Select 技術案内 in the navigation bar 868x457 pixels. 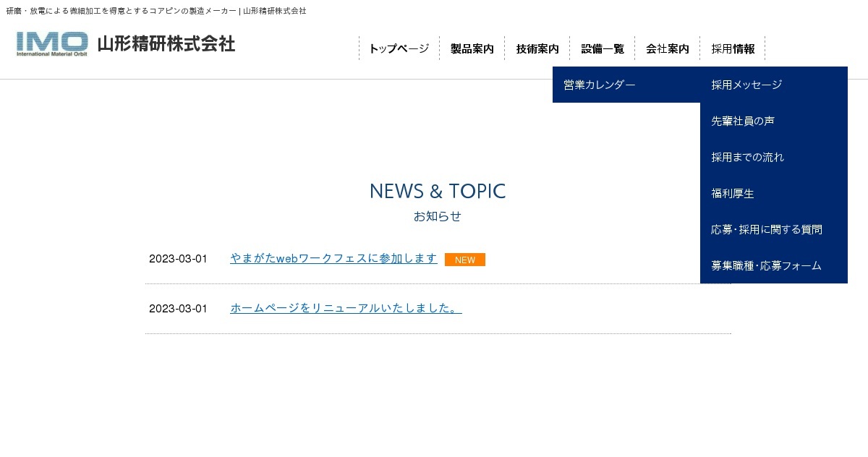537,48
